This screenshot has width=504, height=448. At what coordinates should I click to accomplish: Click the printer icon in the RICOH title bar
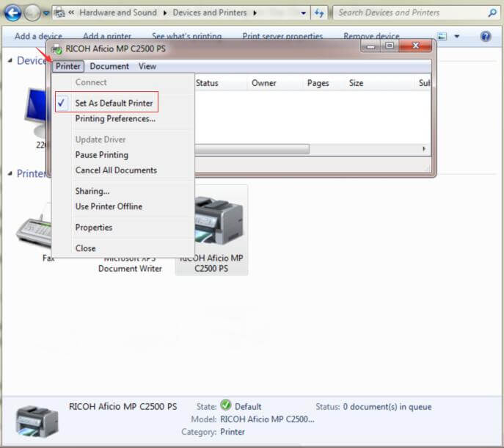[57, 49]
